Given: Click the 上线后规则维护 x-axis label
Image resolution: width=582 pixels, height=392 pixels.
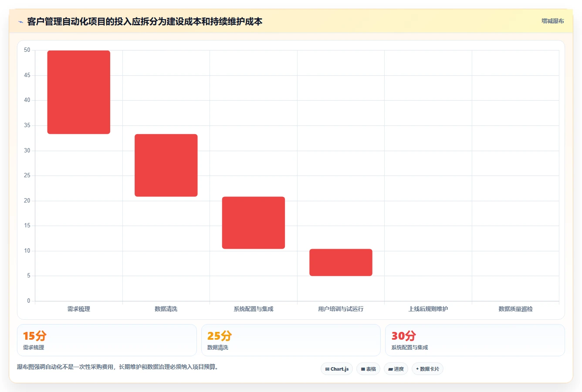Looking at the screenshot, I should tap(428, 309).
